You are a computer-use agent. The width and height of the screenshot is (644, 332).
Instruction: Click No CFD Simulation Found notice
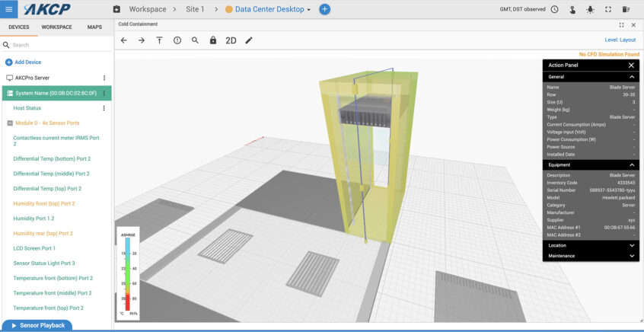point(609,54)
